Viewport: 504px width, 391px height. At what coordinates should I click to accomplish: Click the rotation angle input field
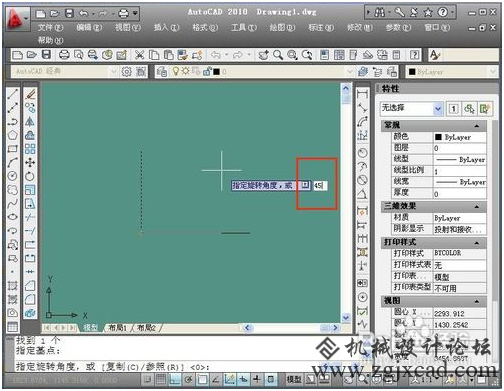click(320, 186)
